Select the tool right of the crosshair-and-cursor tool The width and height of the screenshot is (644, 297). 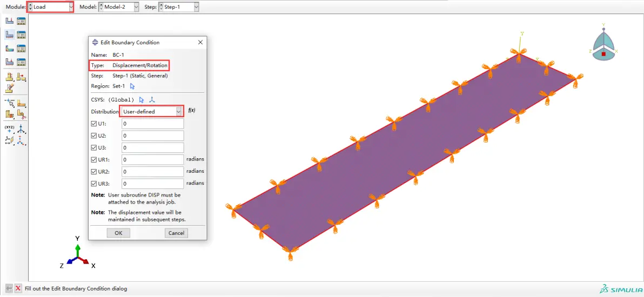(x=22, y=103)
